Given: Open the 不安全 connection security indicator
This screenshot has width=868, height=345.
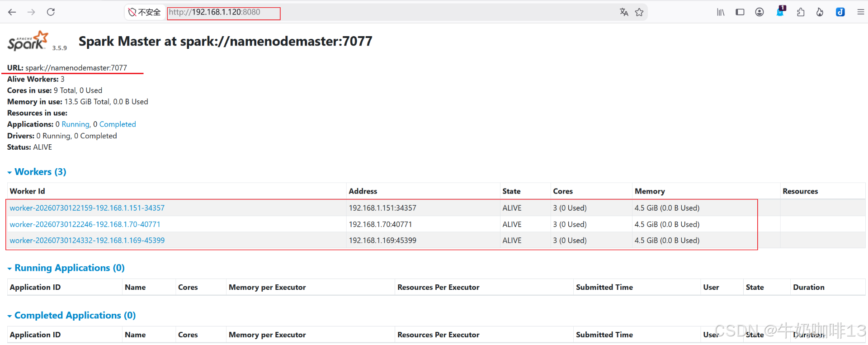Looking at the screenshot, I should coord(144,12).
